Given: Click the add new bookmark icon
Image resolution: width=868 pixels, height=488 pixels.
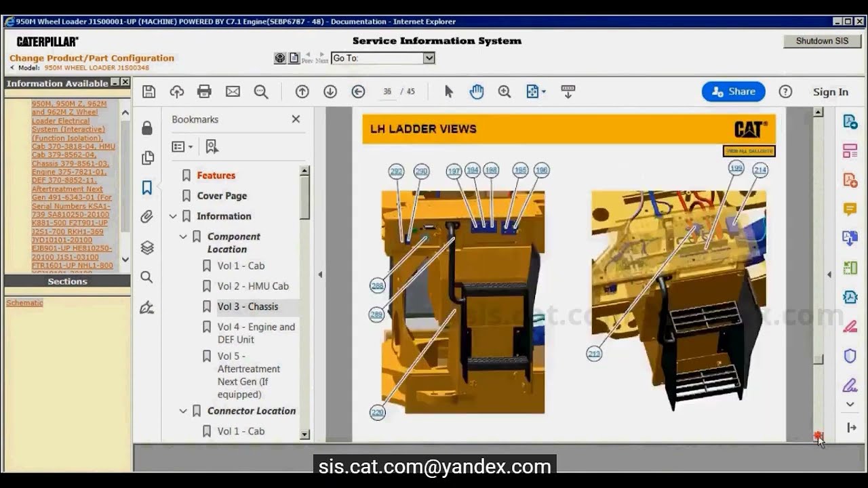Looking at the screenshot, I should point(212,146).
